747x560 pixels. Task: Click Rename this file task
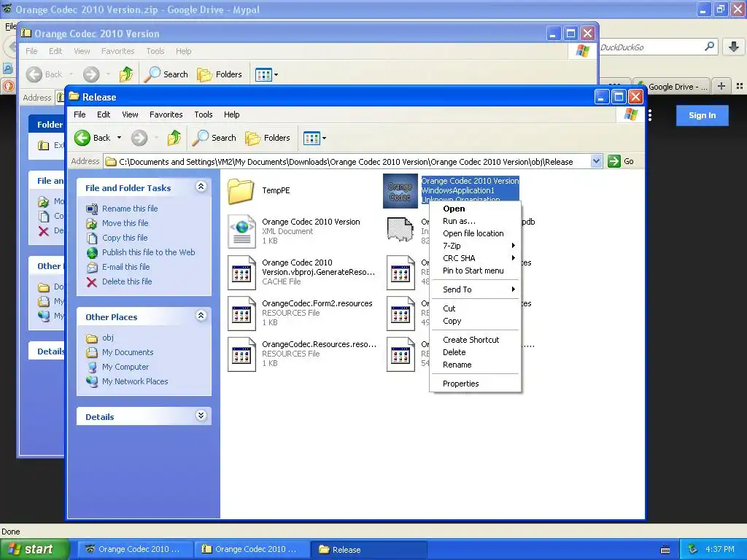[130, 209]
